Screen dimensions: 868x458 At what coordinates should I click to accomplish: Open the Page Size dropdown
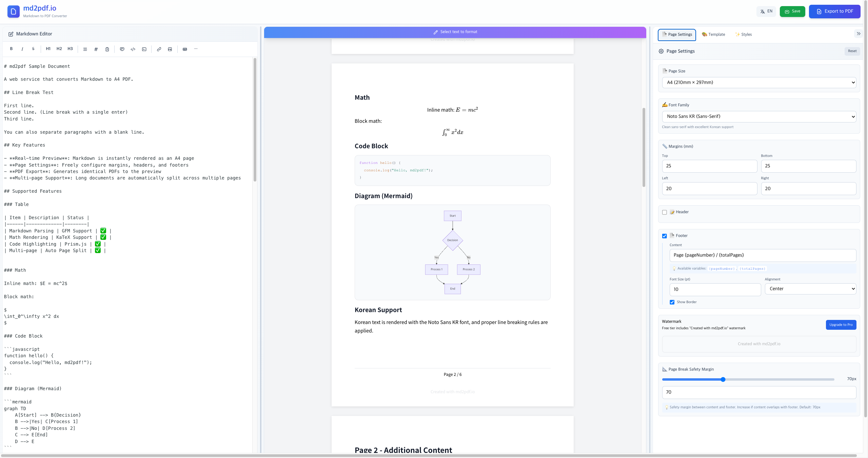tap(758, 82)
